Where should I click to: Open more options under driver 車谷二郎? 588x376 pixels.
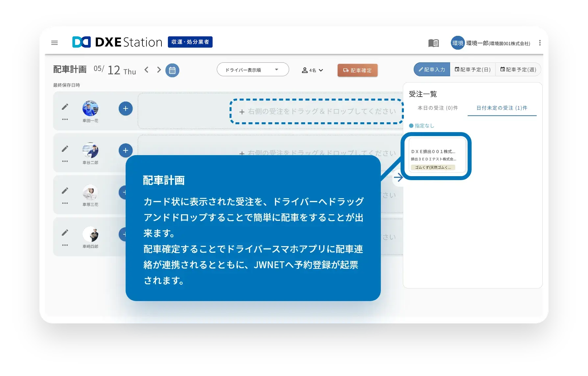(64, 161)
